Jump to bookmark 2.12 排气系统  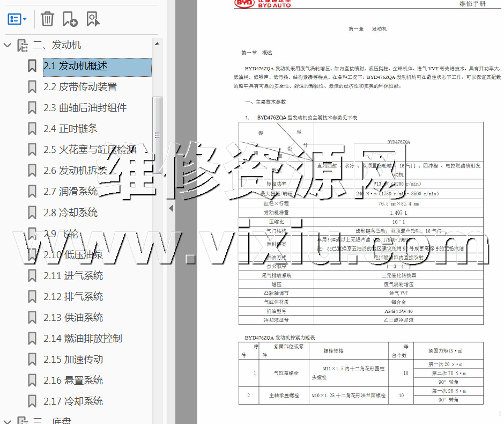(x=73, y=297)
